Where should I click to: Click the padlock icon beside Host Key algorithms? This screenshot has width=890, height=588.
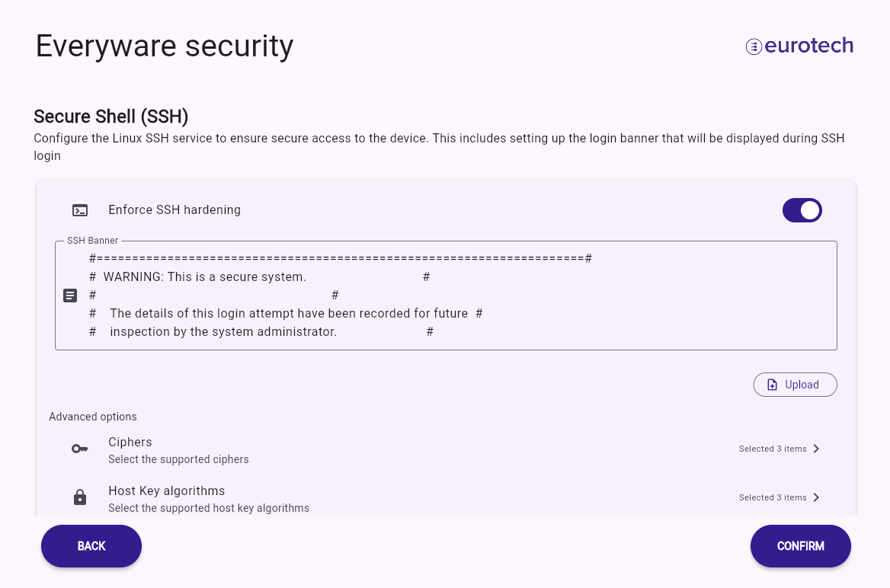tap(80, 497)
